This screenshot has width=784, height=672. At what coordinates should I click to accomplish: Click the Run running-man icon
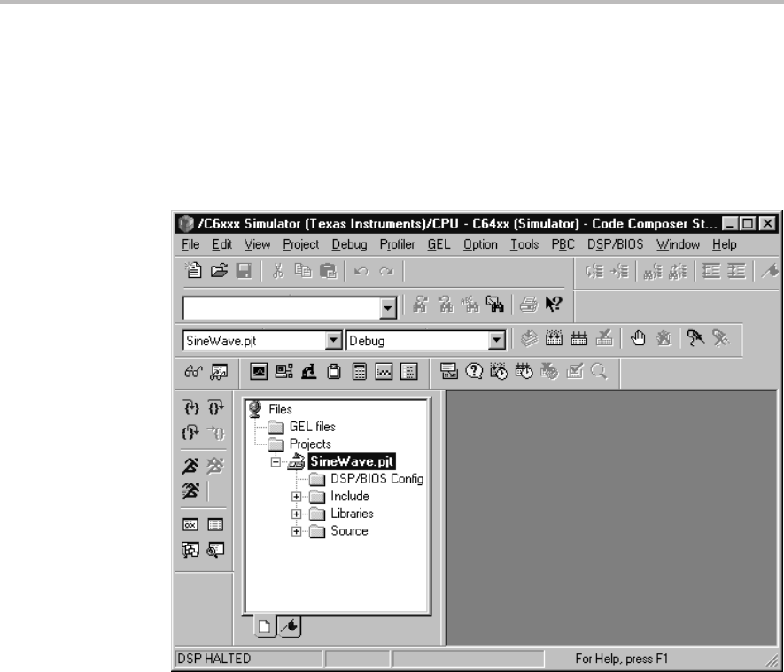pyautogui.click(x=190, y=467)
